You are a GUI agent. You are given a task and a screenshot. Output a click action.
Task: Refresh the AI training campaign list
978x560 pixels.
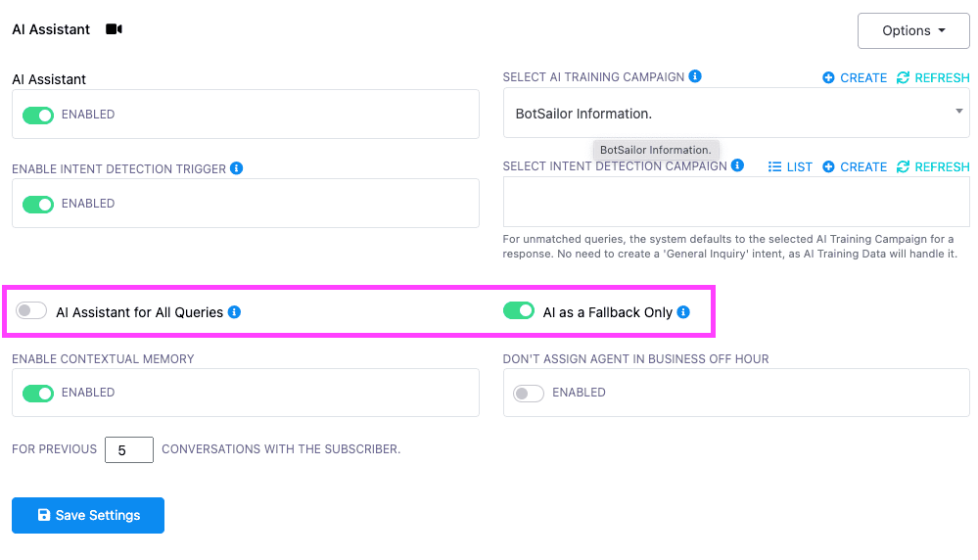(x=933, y=77)
